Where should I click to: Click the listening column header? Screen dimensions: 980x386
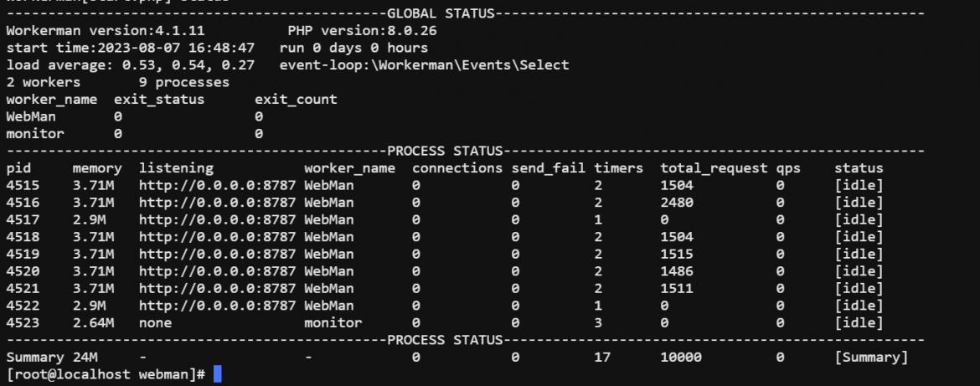(x=176, y=168)
